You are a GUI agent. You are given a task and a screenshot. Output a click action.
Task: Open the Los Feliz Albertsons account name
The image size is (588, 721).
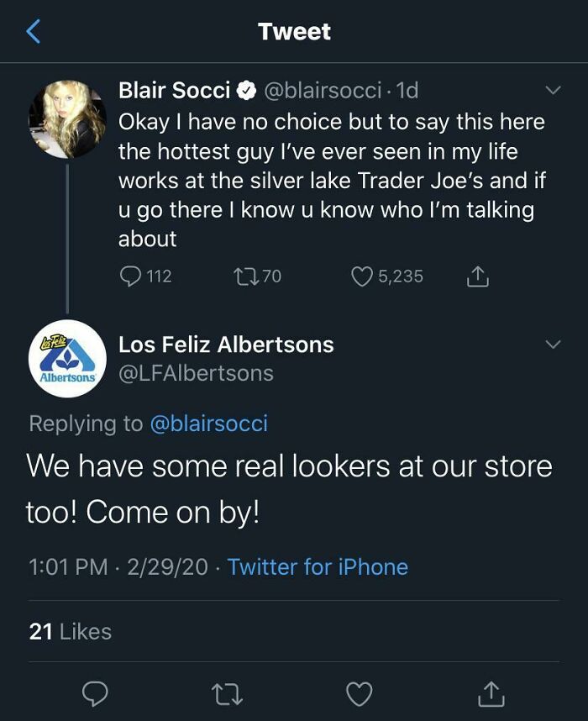click(226, 345)
